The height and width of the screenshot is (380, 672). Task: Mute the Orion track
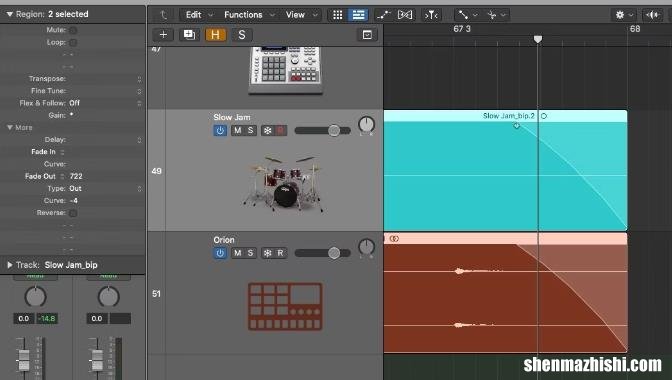coord(237,253)
